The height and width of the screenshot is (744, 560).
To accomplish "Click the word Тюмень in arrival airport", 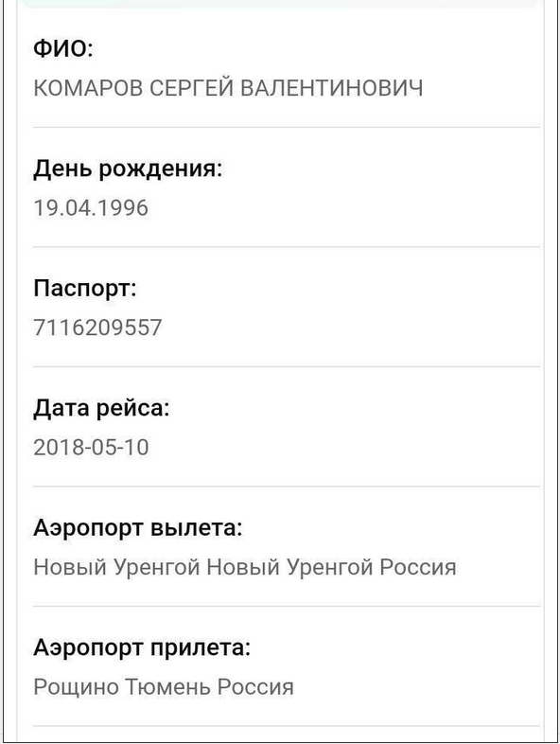I will coord(167,686).
